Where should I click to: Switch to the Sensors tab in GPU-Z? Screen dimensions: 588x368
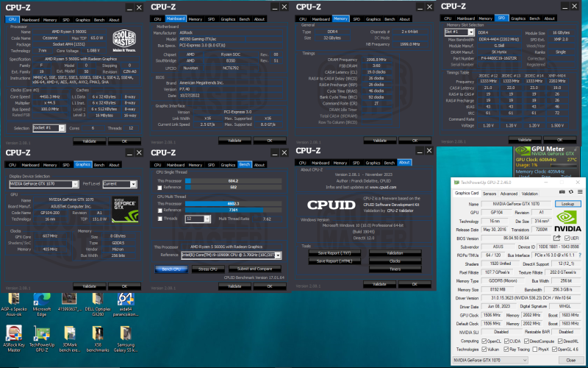click(x=489, y=194)
